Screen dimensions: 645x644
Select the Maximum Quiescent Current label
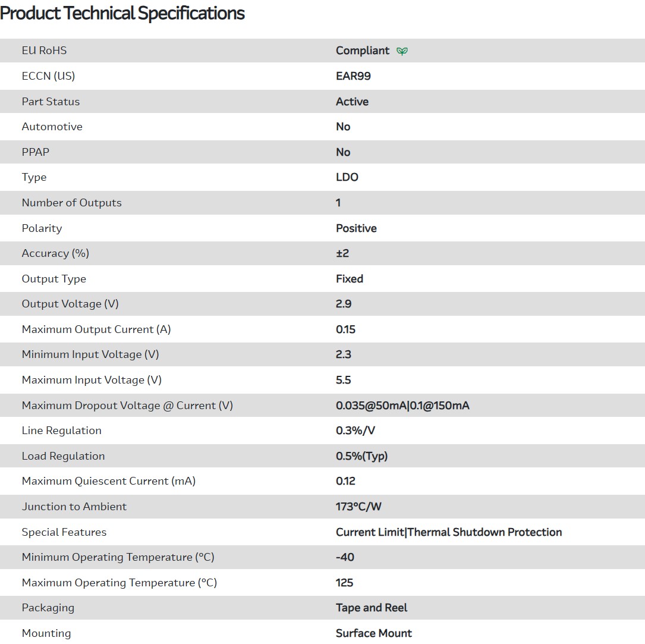click(108, 481)
